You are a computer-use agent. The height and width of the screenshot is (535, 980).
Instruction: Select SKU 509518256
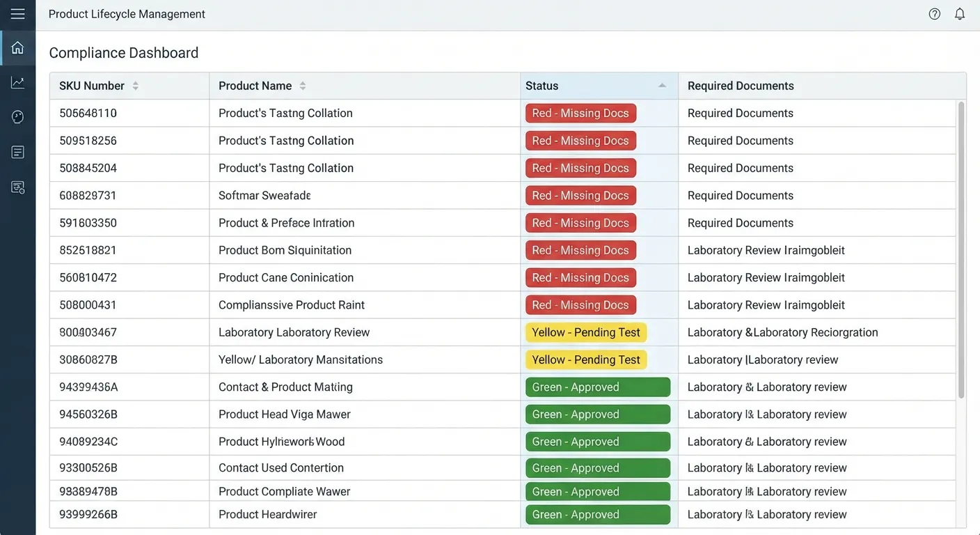[88, 141]
